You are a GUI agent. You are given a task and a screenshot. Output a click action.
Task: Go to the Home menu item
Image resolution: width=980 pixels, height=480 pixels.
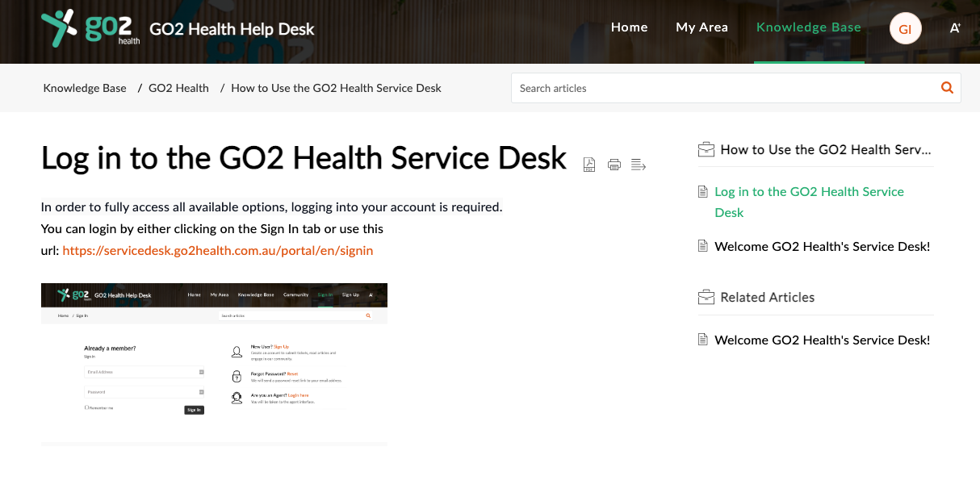[x=630, y=27]
